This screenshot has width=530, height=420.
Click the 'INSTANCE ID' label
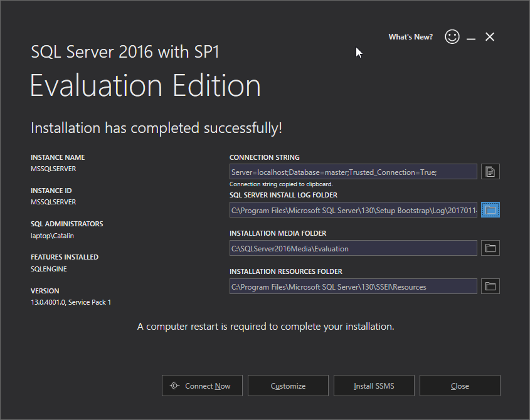pos(51,191)
